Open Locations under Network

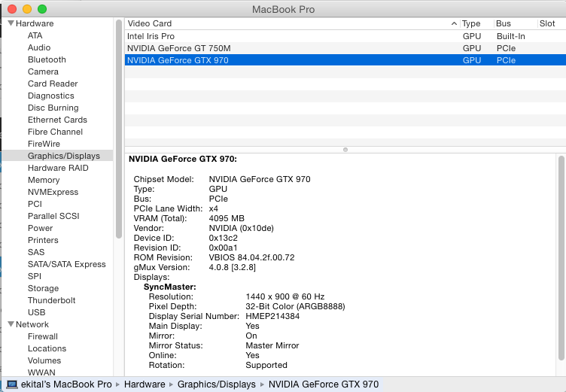(47, 348)
